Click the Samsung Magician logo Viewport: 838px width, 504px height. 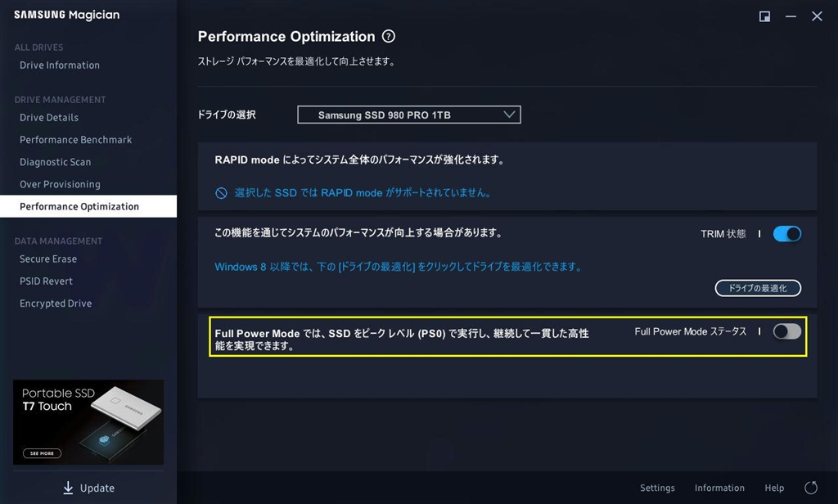[67, 15]
